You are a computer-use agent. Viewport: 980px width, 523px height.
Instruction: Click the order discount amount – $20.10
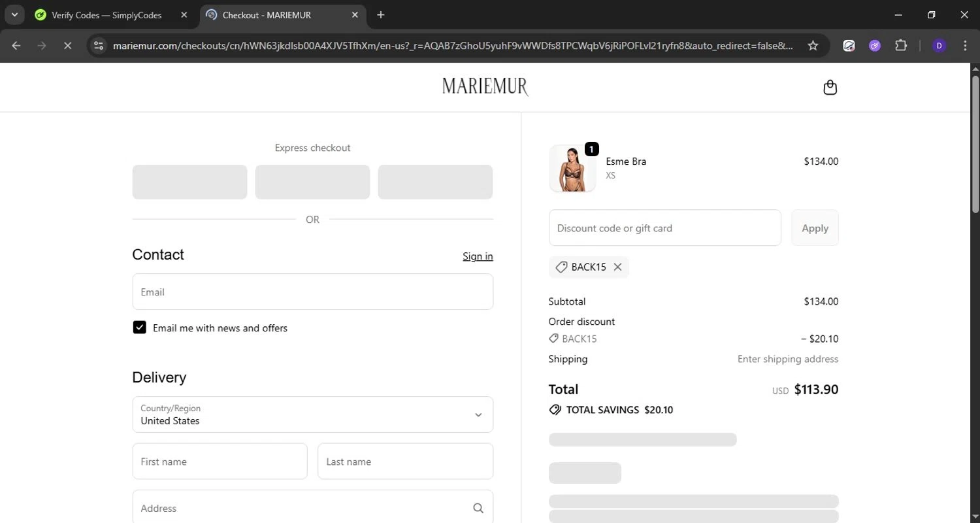(x=819, y=339)
